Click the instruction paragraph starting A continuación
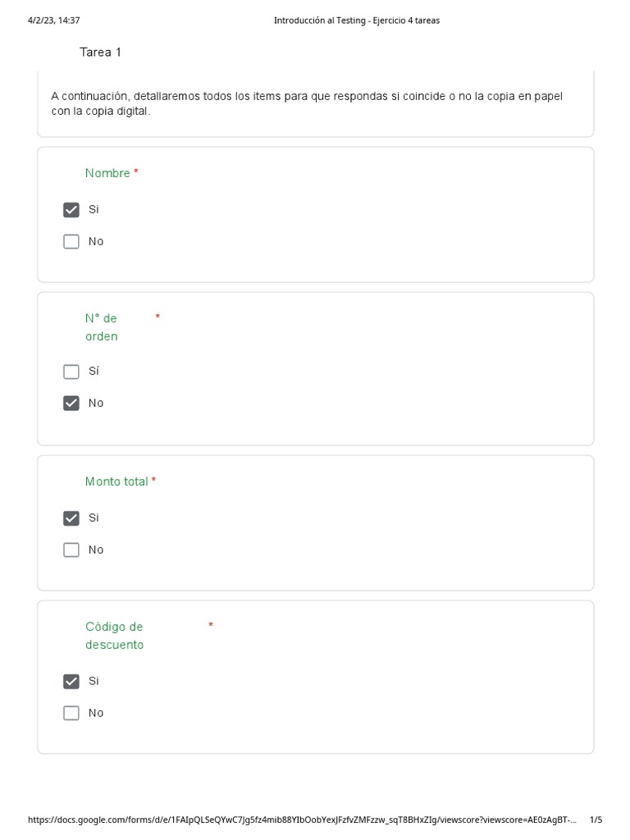630x840 pixels. click(x=307, y=103)
